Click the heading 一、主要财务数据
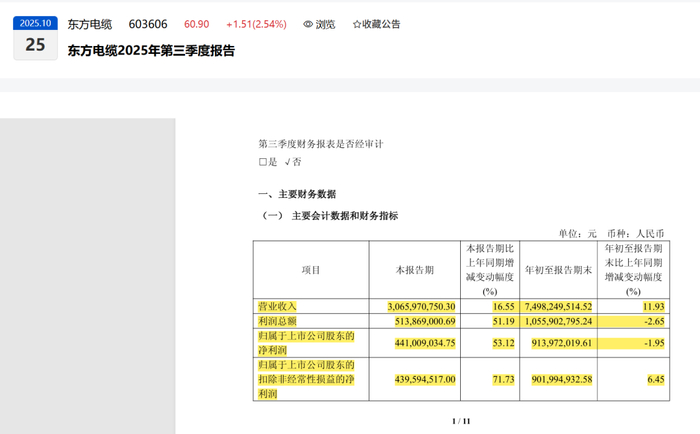This screenshot has height=434, width=700. pos(297,194)
